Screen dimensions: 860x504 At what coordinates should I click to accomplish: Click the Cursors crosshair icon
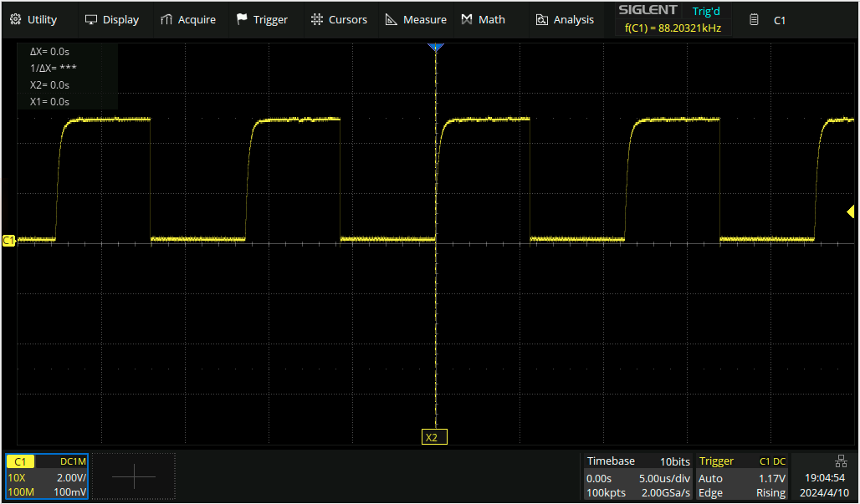[x=316, y=19]
